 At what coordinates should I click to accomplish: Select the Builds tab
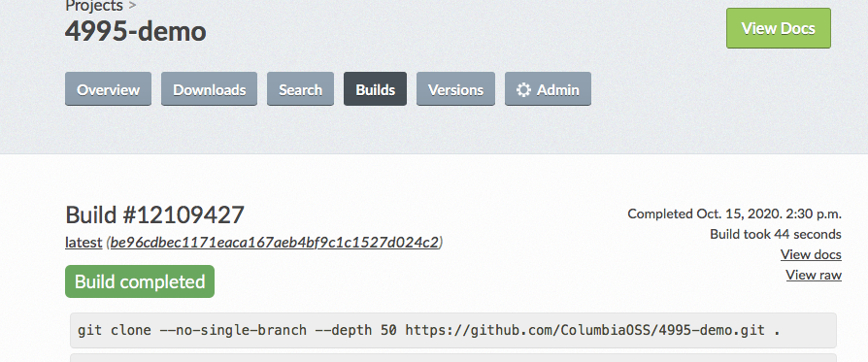pyautogui.click(x=376, y=88)
